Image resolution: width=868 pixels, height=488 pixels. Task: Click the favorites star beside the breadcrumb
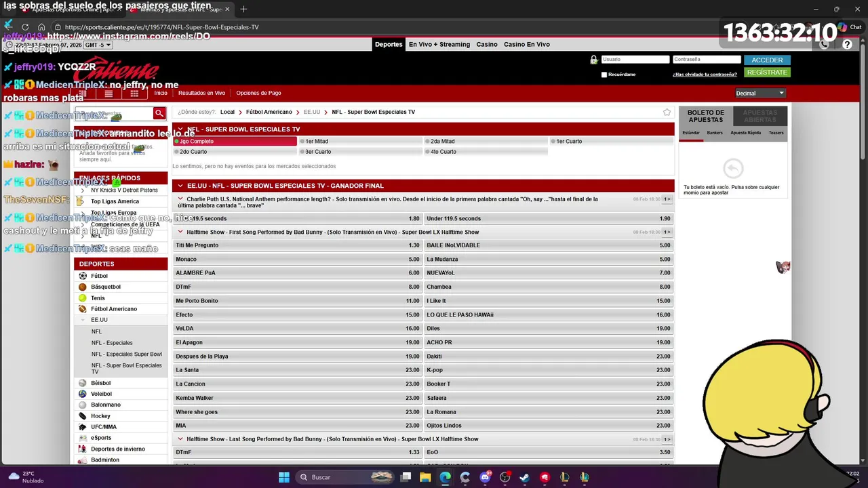point(667,112)
